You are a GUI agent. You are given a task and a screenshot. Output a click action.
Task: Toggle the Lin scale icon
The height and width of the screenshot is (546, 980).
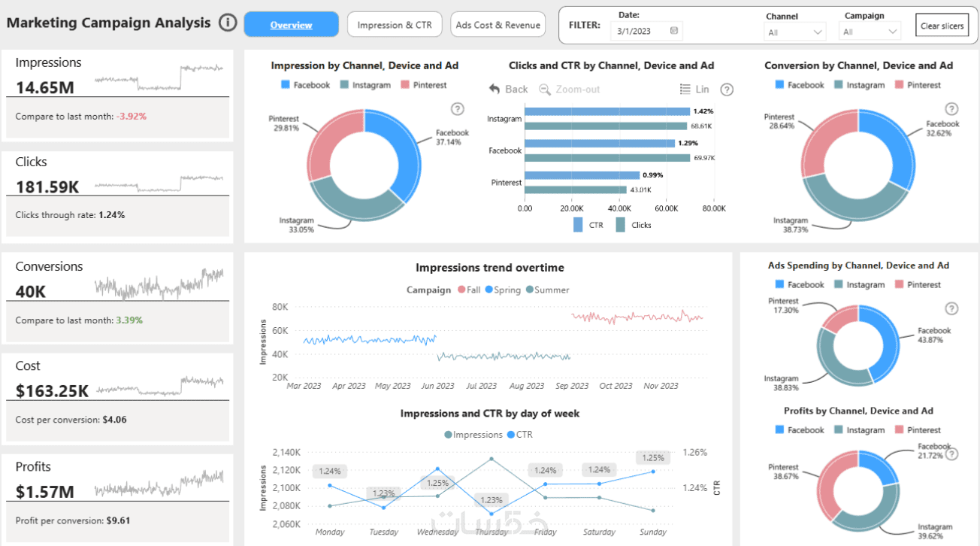point(685,89)
